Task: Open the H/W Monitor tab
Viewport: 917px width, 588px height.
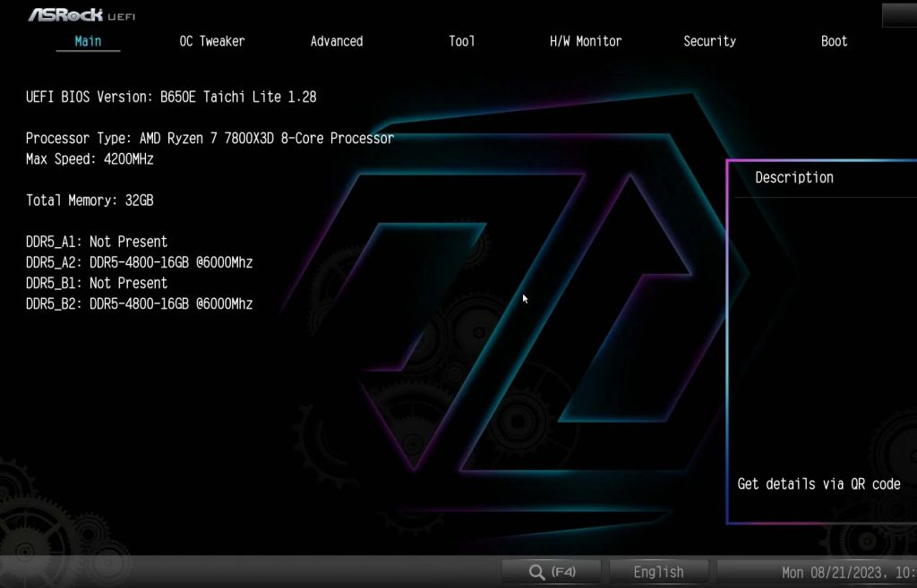Action: 586,41
